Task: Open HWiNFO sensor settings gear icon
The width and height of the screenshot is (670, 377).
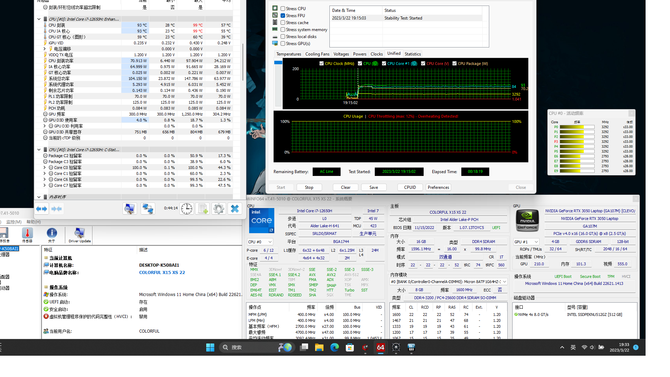Action: pyautogui.click(x=218, y=209)
